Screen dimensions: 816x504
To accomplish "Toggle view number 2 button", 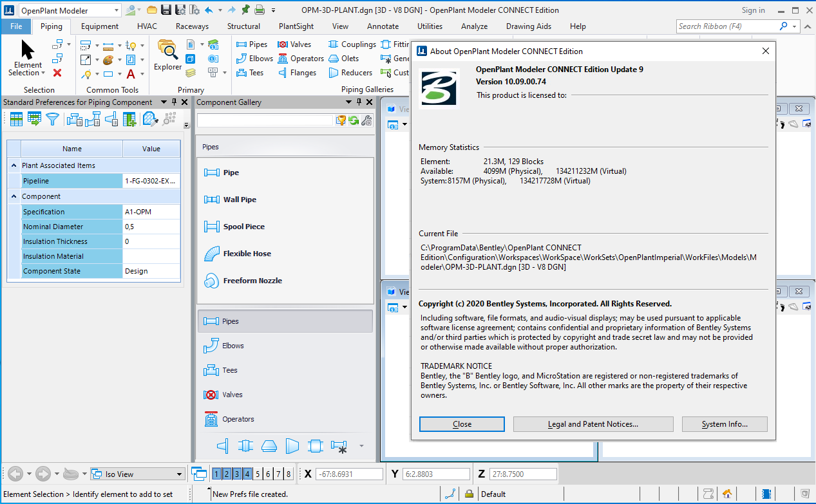I will tap(227, 474).
